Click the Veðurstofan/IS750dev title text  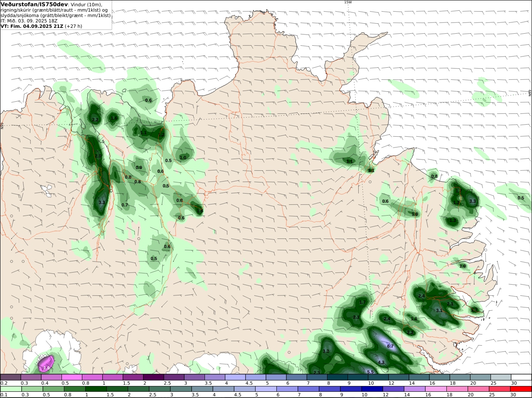click(x=34, y=4)
